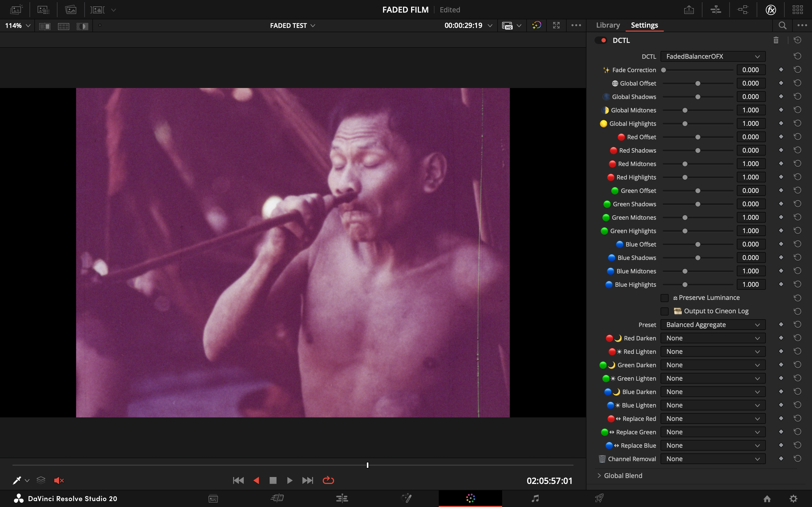812x507 pixels.
Task: Open the Color page icon
Action: point(470,498)
